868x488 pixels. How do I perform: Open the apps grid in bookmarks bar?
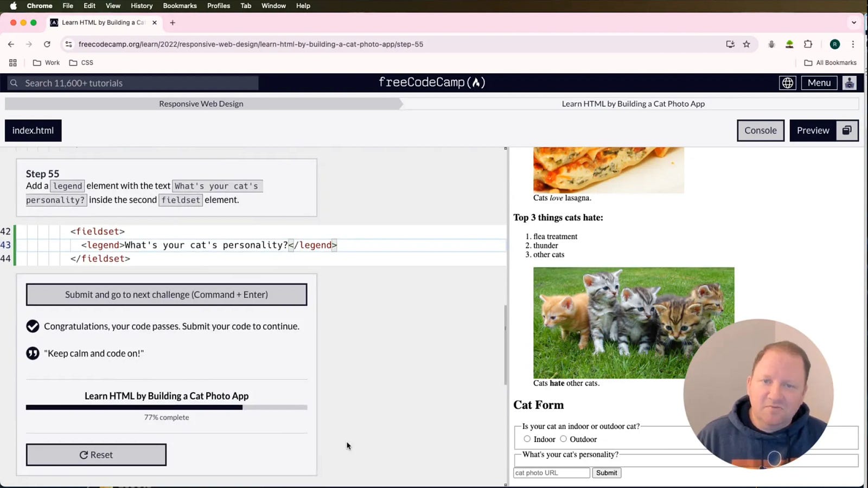click(x=13, y=63)
